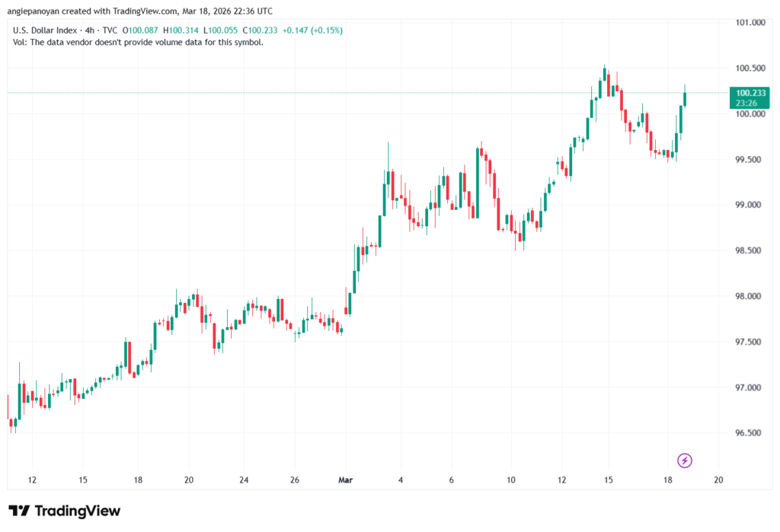This screenshot has height=532, width=780.
Task: Click the 96.500 price scale label
Action: click(x=746, y=433)
